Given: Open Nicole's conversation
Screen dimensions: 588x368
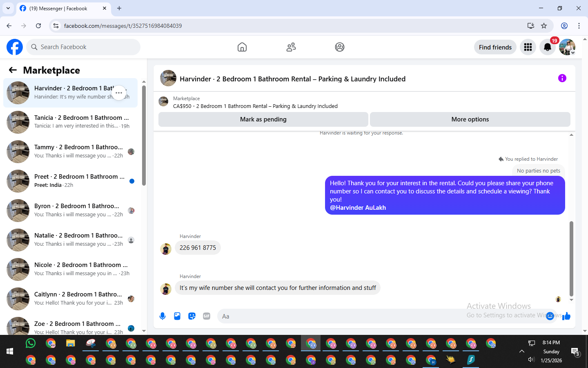Looking at the screenshot, I should pyautogui.click(x=71, y=269).
